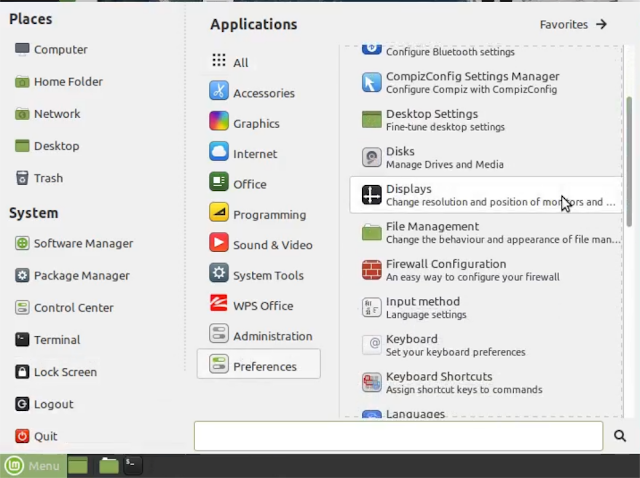Screen dimensions: 640x478
Task: Open the Computer place icon
Action: point(22,49)
